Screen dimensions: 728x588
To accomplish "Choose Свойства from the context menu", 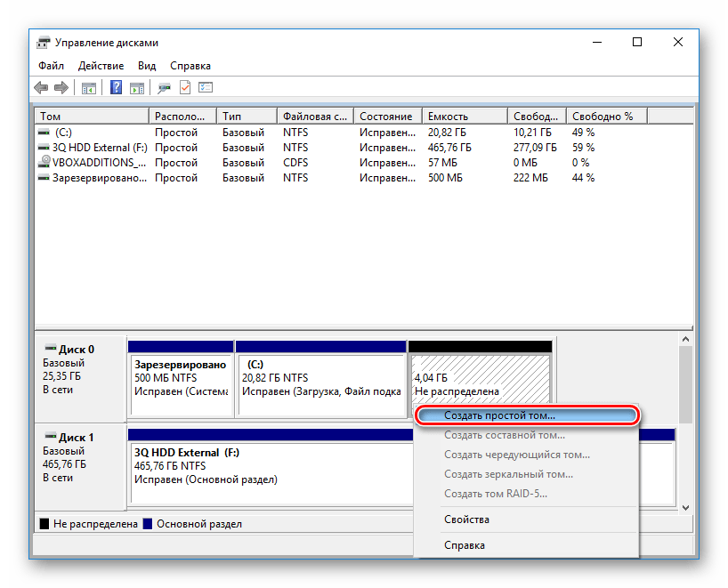I will [x=466, y=520].
